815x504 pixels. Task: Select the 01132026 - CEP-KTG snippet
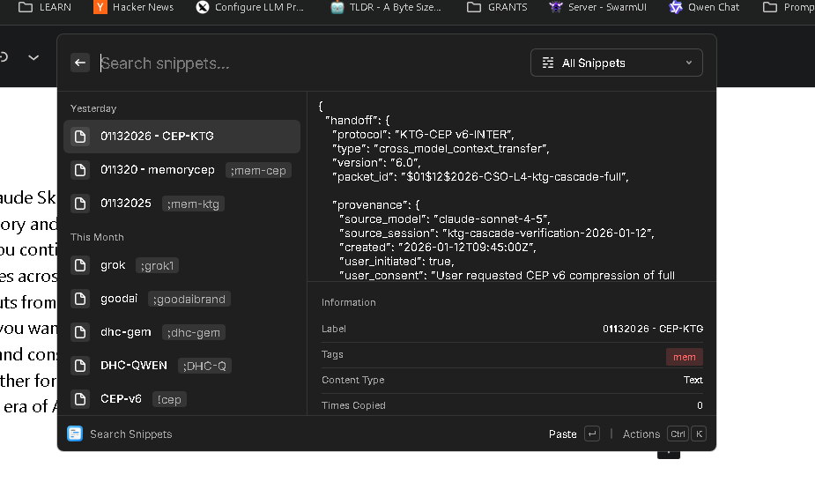point(182,136)
